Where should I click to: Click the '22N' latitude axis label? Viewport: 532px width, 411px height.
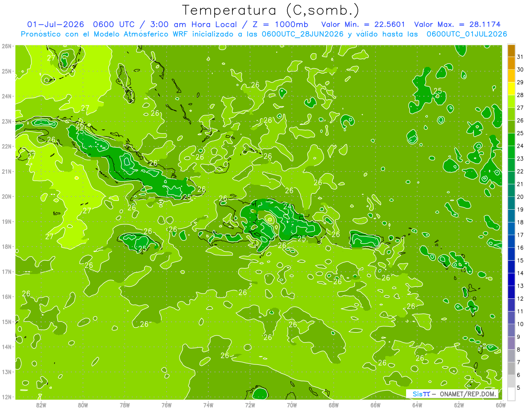[x=6, y=146]
